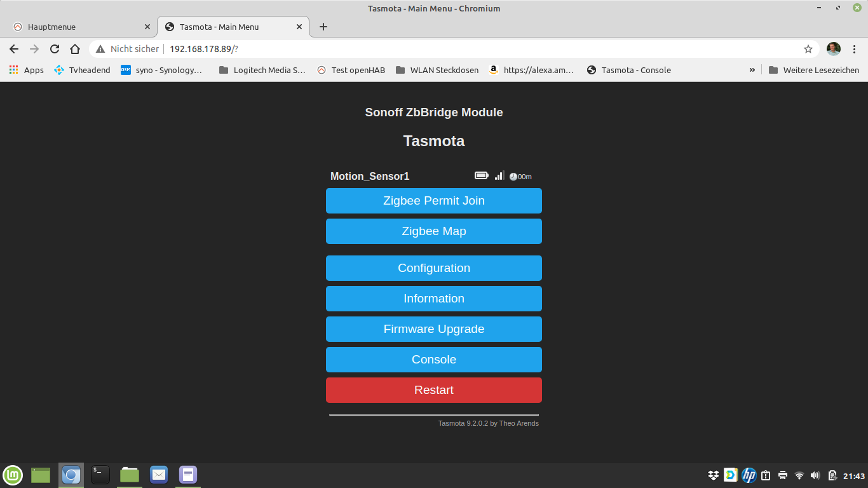The image size is (868, 488).
Task: Open the Test openHAB bookmark
Action: pyautogui.click(x=351, y=70)
